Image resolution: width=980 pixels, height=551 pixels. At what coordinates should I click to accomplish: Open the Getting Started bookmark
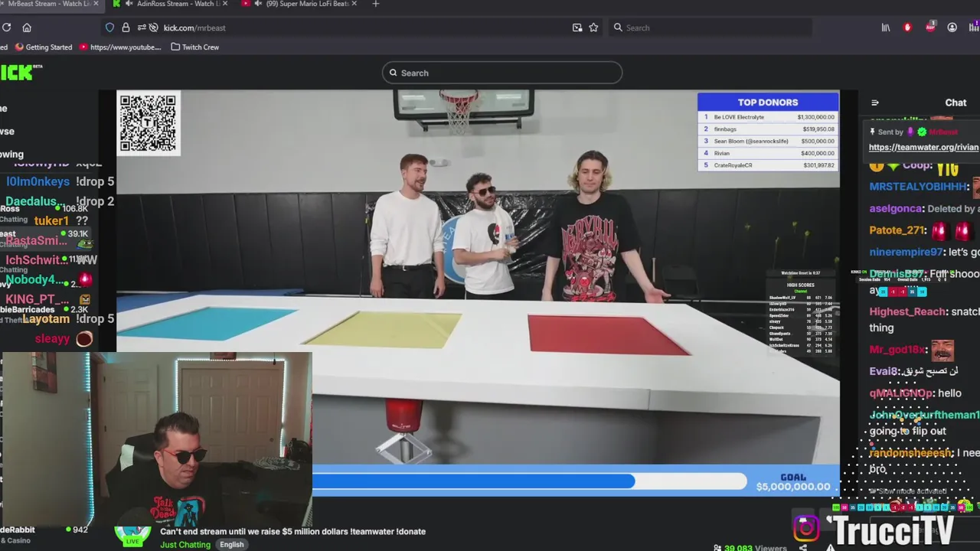point(43,47)
